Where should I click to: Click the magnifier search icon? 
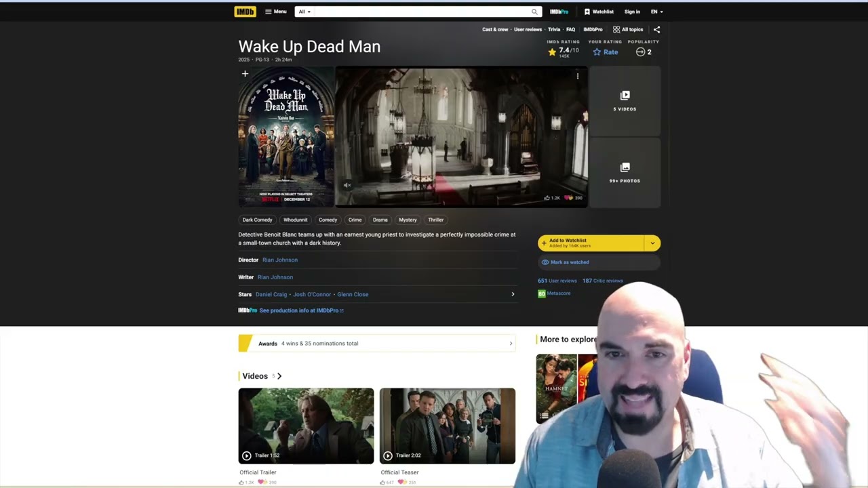tap(534, 12)
